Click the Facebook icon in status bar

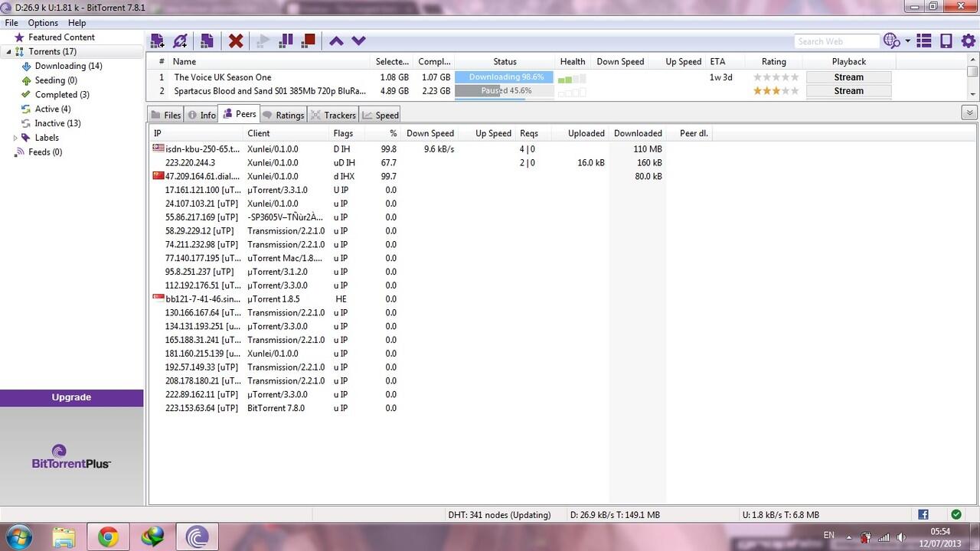(x=923, y=515)
